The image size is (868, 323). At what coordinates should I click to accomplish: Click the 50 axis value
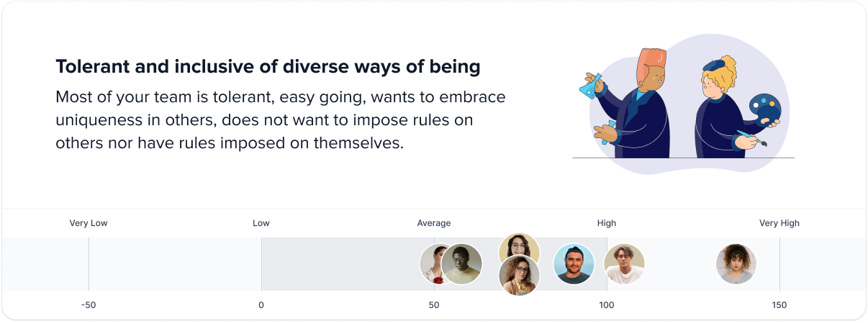[x=434, y=305]
